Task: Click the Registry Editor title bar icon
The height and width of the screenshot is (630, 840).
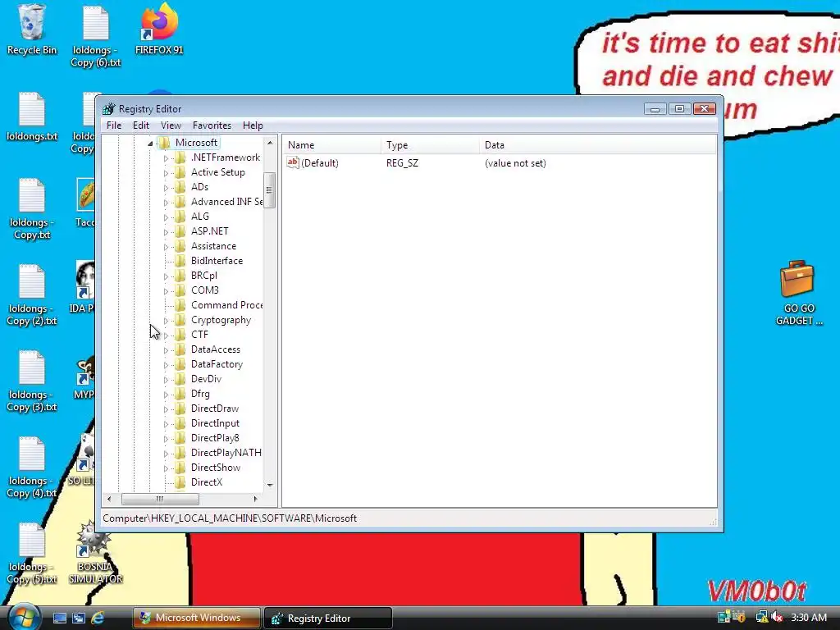Action: click(109, 109)
